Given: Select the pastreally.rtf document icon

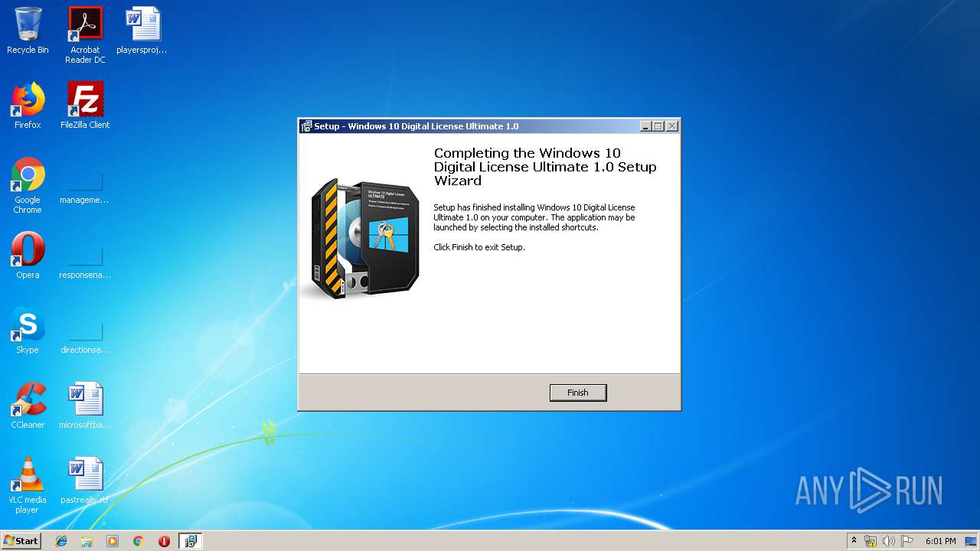Looking at the screenshot, I should point(85,481).
